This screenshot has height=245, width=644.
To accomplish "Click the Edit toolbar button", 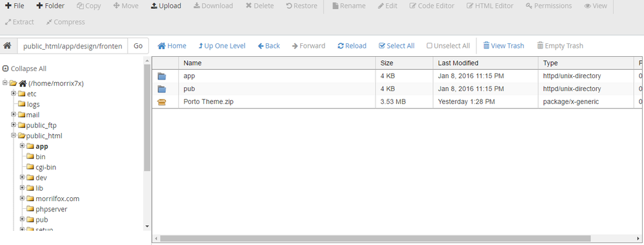I will coord(387,6).
